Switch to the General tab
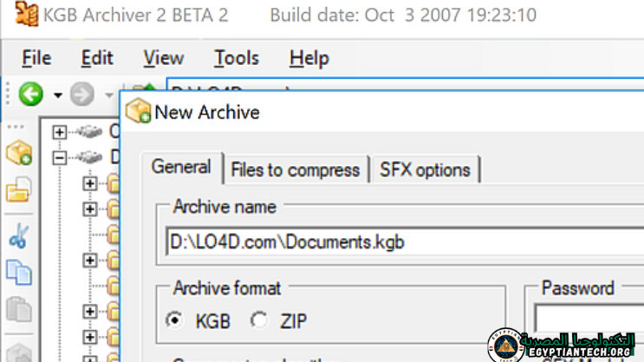Image resolution: width=644 pixels, height=362 pixels. click(x=181, y=167)
